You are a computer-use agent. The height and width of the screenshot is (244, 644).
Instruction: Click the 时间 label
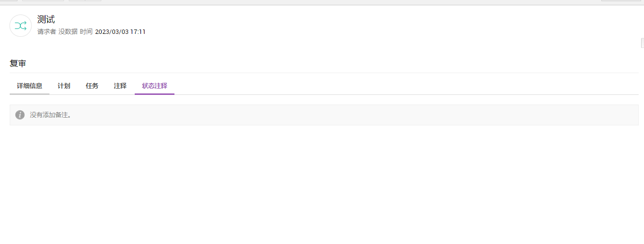point(86,32)
